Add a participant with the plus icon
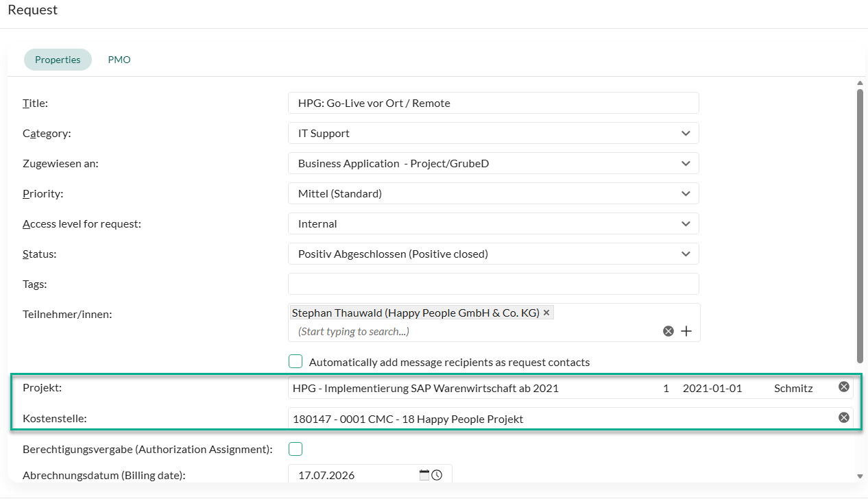868x499 pixels. (686, 331)
